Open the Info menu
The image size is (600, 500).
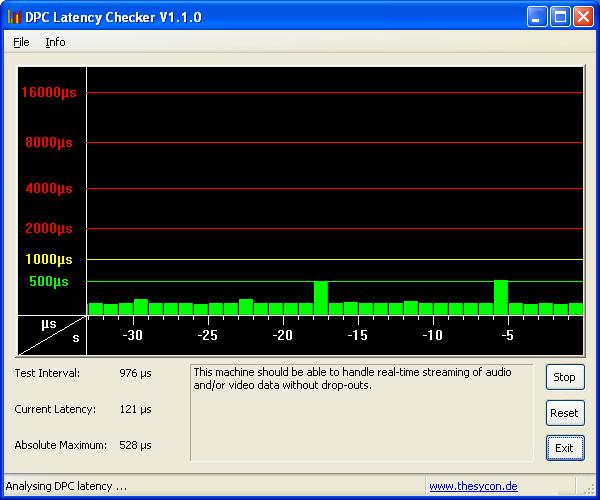[55, 42]
